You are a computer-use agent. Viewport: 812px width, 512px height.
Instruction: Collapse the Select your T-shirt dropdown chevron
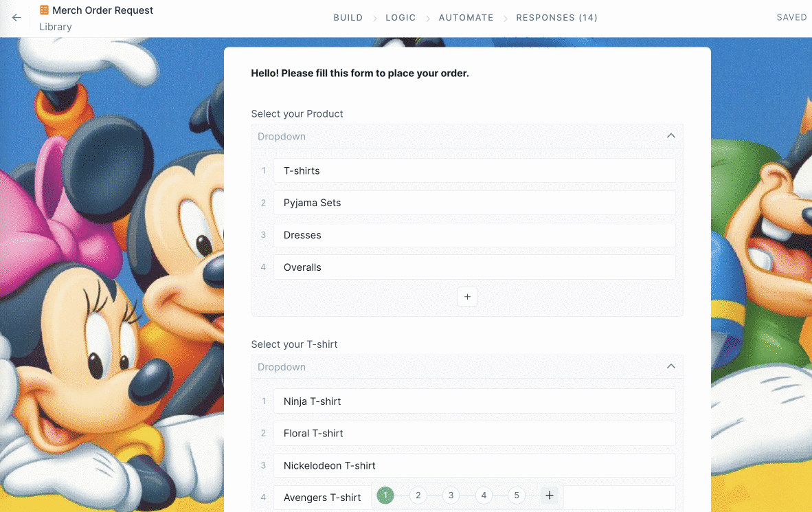671,366
